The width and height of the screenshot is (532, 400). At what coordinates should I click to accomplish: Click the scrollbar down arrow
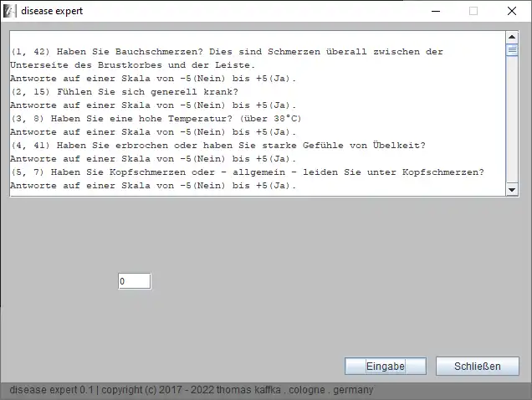point(512,190)
